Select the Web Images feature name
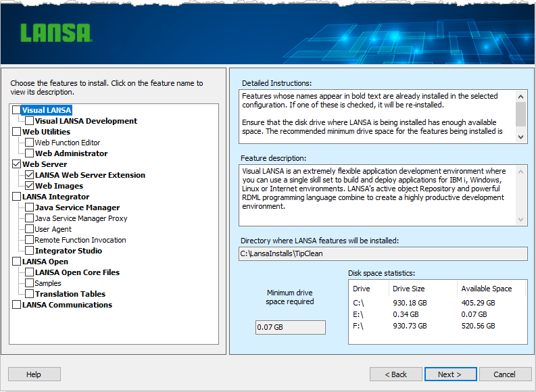This screenshot has height=392, width=536. click(x=59, y=186)
